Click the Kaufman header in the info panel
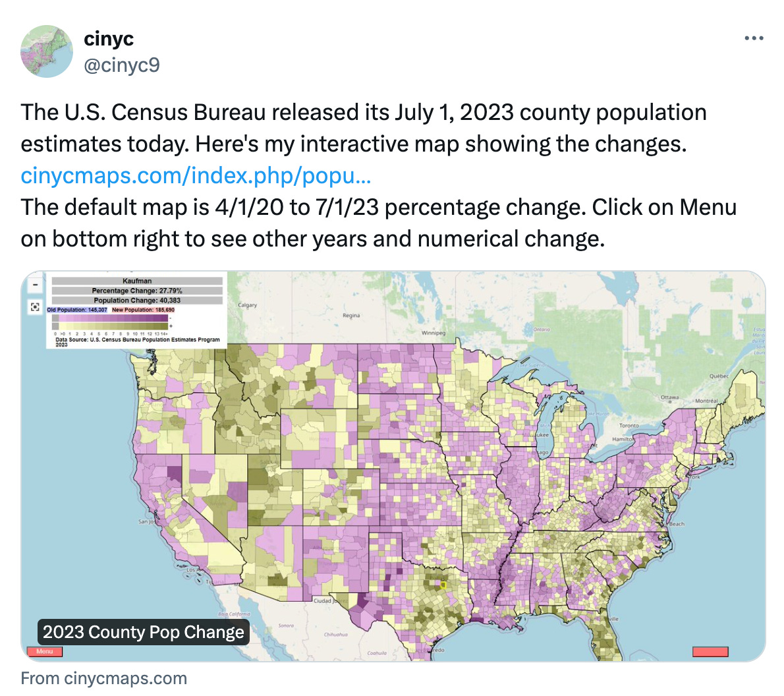The height and width of the screenshot is (696, 784). tap(136, 281)
